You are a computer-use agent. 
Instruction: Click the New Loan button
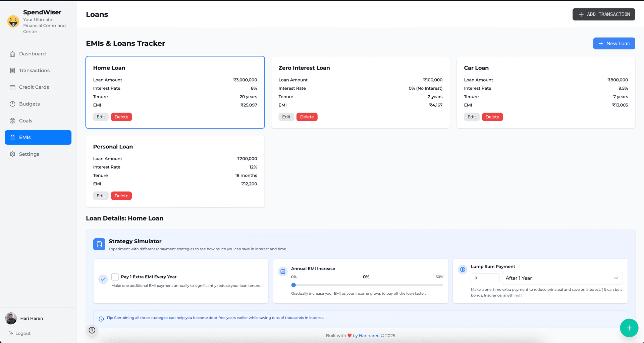(x=614, y=44)
